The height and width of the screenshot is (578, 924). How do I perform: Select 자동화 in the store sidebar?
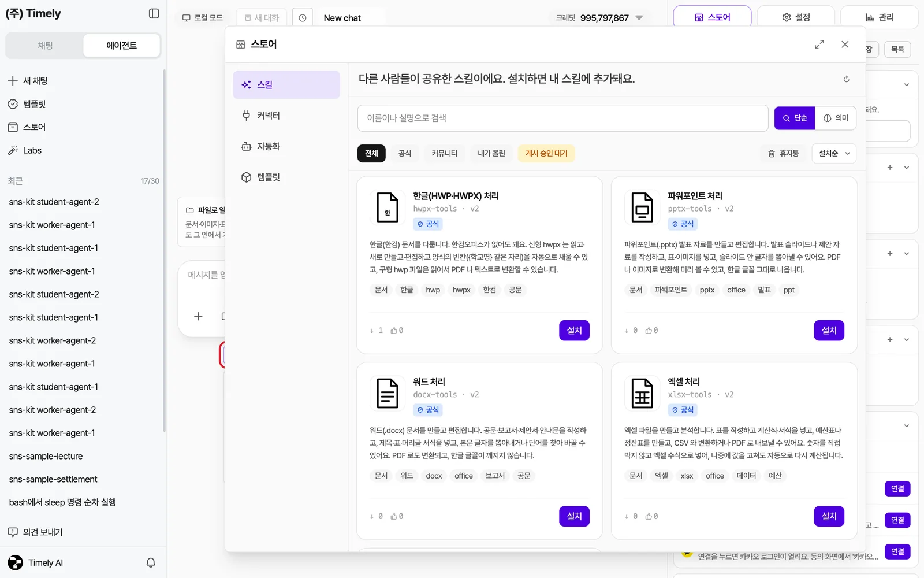click(286, 146)
